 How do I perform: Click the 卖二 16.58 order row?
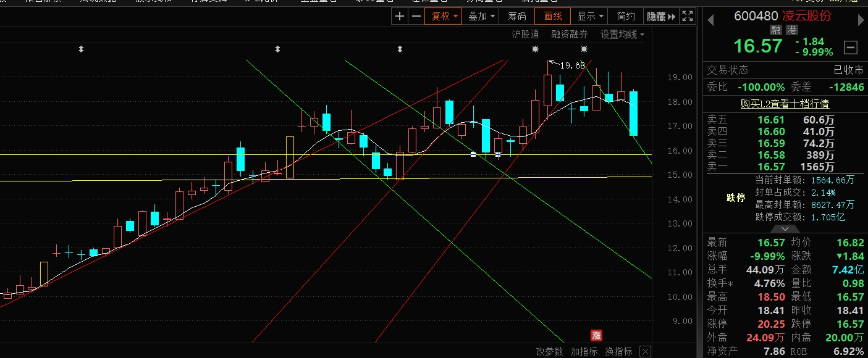785,155
